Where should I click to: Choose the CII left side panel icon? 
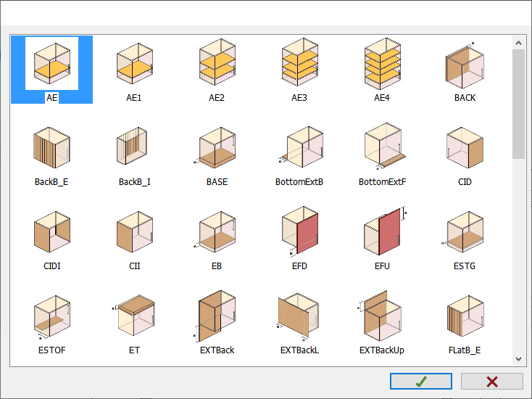(135, 231)
